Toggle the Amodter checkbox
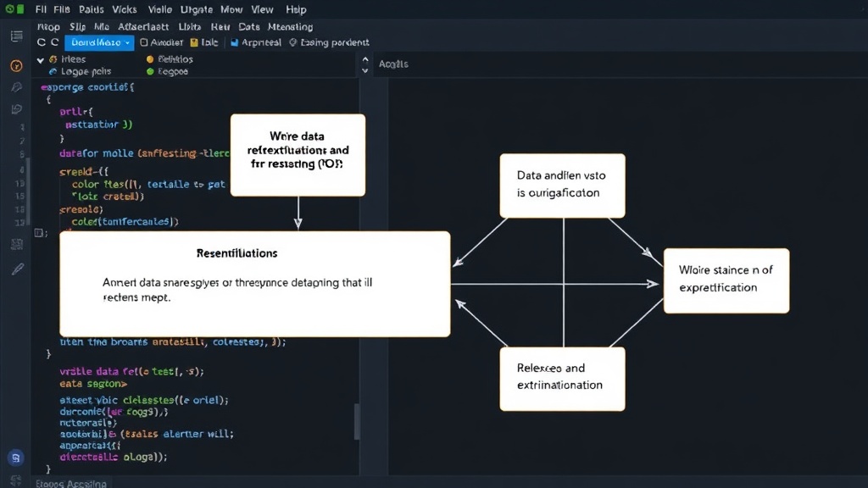 144,42
